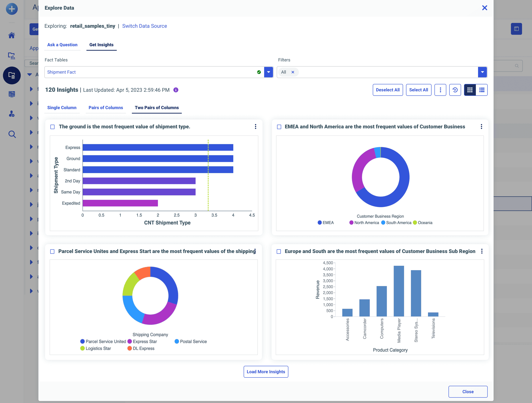532x403 pixels.
Task: Click the Close button at bottom
Action: tap(468, 392)
